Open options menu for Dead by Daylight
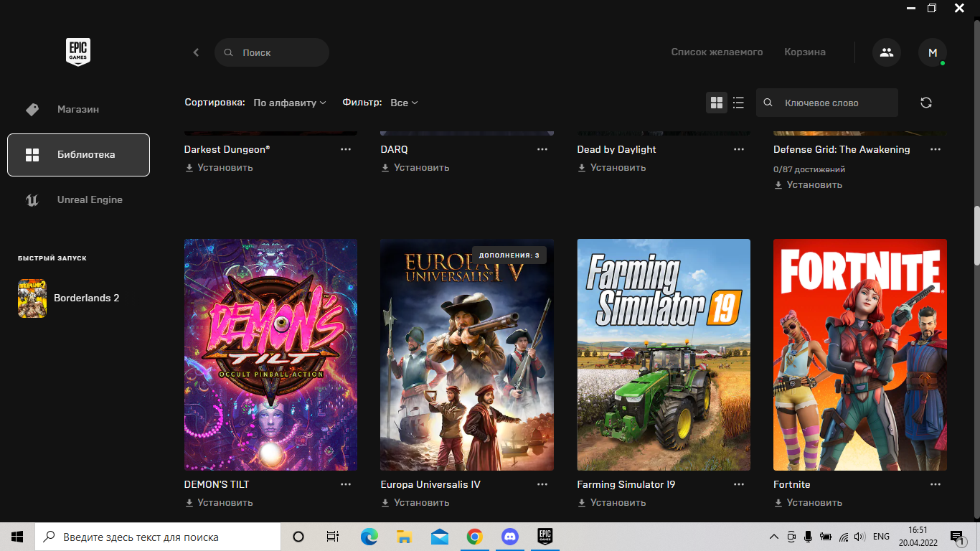This screenshot has width=980, height=551. [x=739, y=149]
